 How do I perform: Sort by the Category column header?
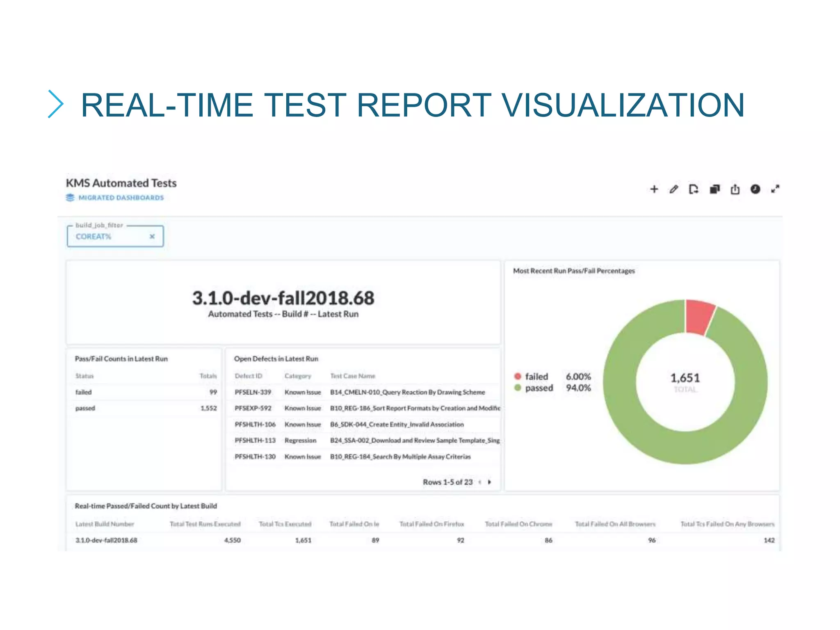(298, 376)
